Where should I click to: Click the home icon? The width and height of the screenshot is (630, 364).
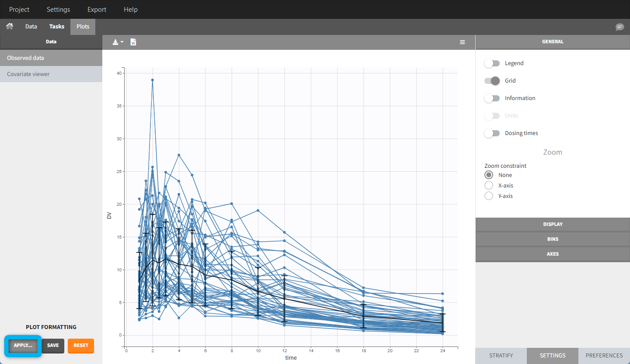9,26
